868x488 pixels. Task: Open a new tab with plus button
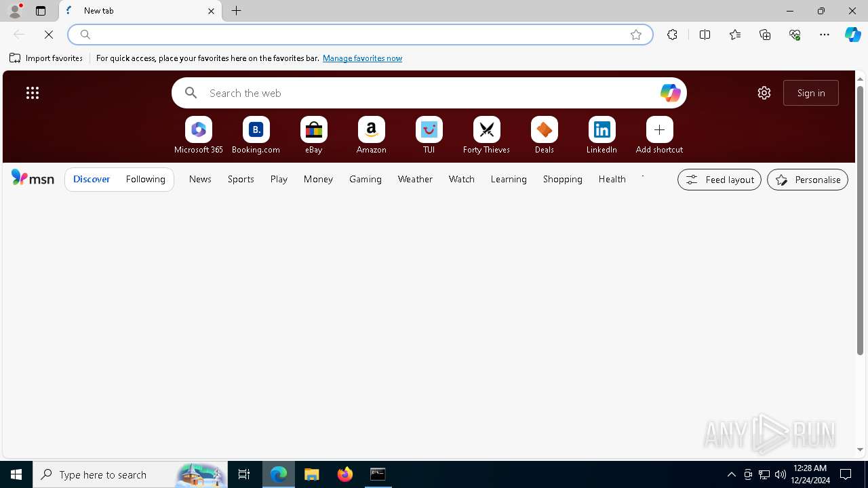(237, 11)
